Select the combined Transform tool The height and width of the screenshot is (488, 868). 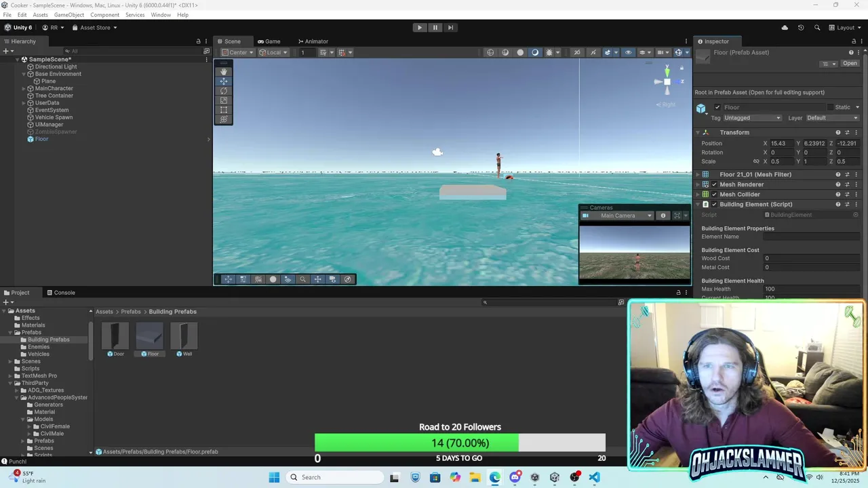(224, 119)
